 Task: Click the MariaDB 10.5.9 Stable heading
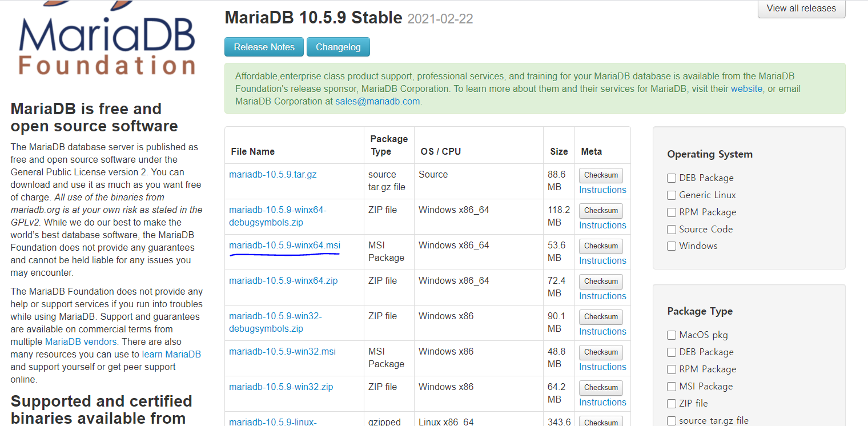(x=314, y=18)
